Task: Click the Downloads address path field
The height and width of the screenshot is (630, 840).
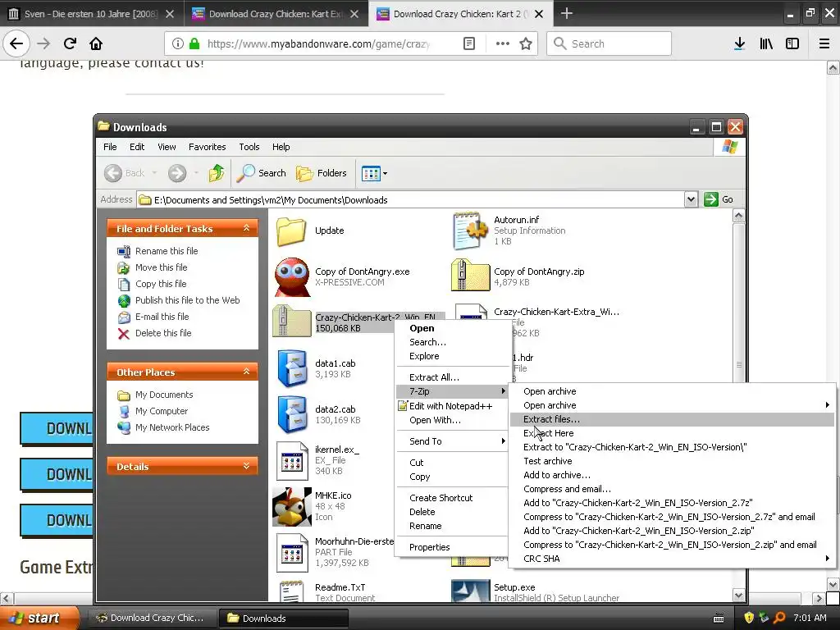Action: (411, 200)
